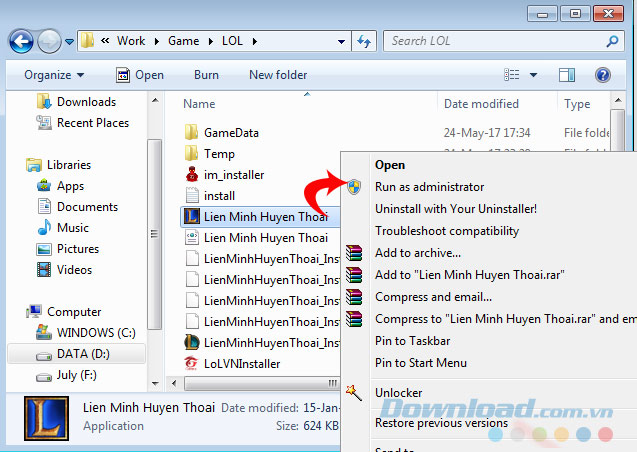This screenshot has width=637, height=452.
Task: Click the Unlocker wand icon
Action: point(353,392)
